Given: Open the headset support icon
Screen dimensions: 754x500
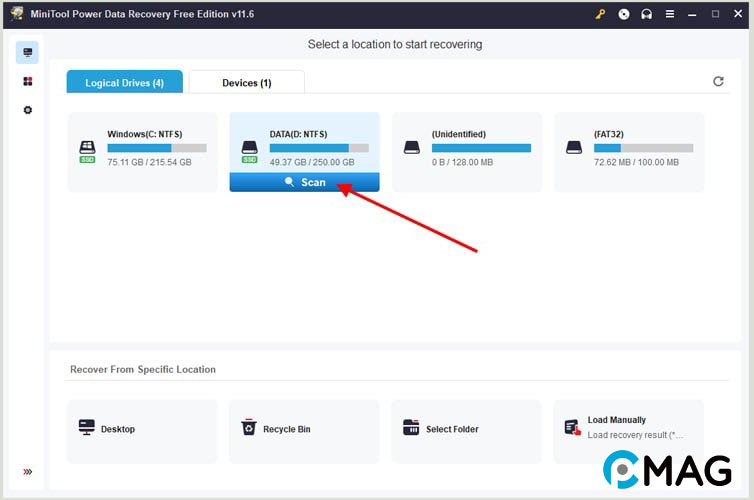Looking at the screenshot, I should (647, 14).
